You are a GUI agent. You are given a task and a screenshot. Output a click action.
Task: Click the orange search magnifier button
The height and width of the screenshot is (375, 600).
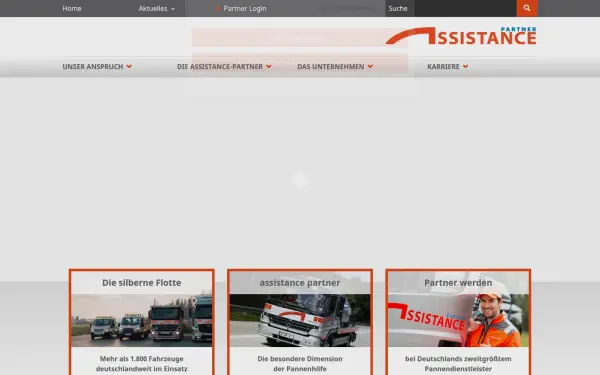tap(527, 8)
